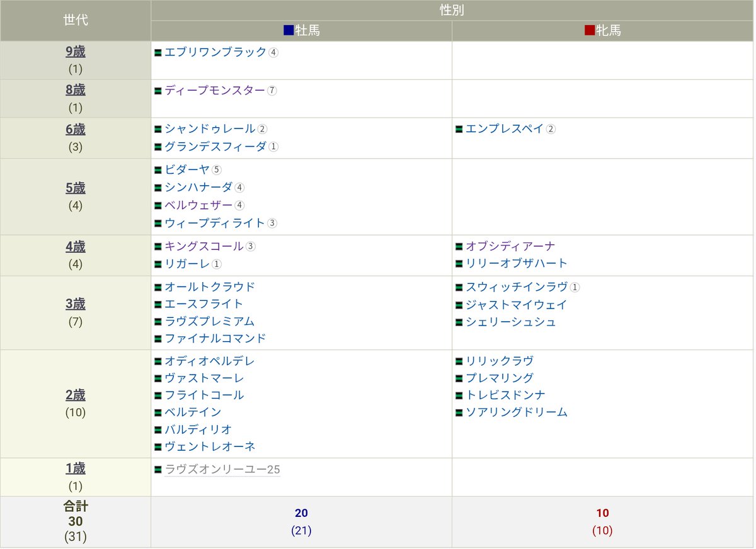Open the 5歳 generation link
This screenshot has height=549, width=756.
tap(76, 188)
